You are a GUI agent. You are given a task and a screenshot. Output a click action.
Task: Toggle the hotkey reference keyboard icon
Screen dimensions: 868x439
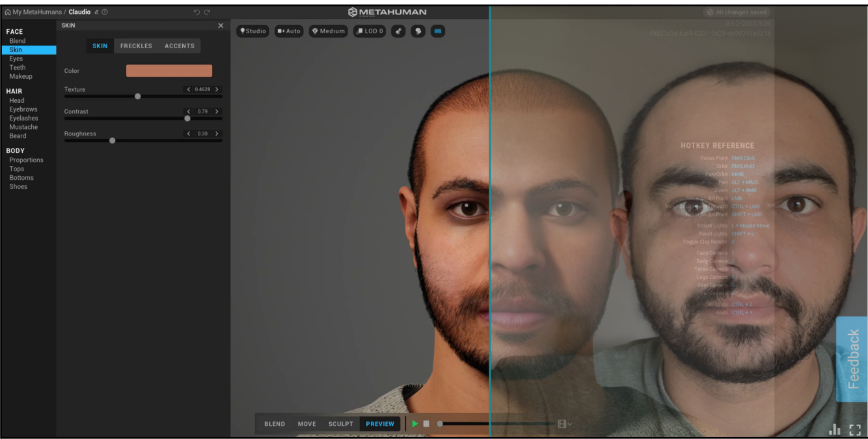point(438,31)
